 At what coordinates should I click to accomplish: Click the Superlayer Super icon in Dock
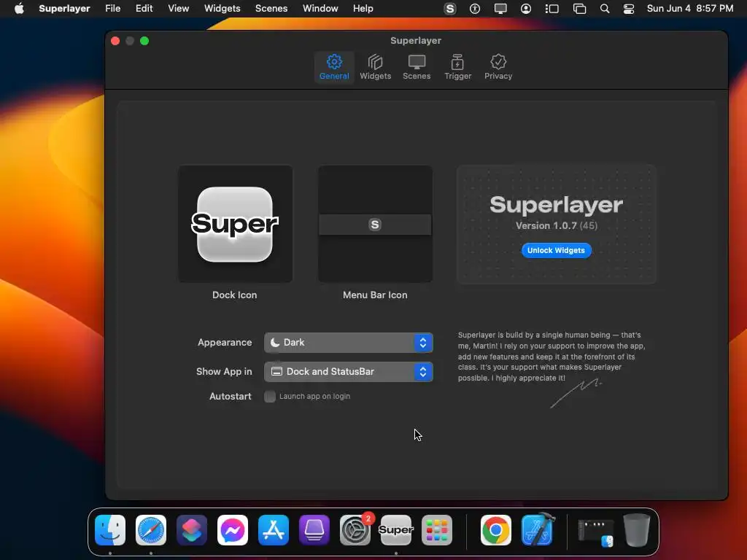pos(396,530)
